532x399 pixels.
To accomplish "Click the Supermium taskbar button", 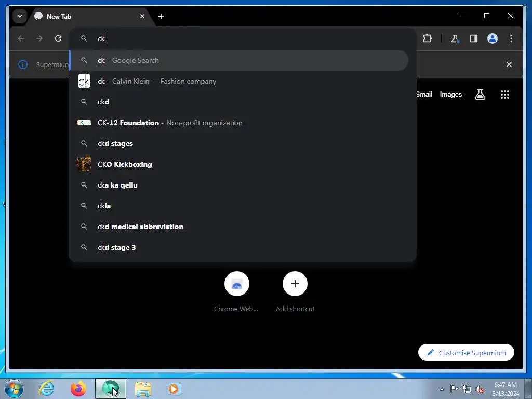I will pos(111,389).
